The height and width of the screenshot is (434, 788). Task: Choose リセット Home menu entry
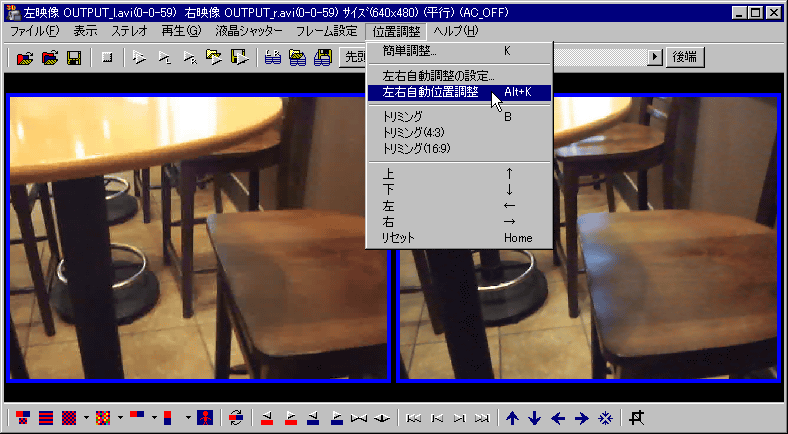coord(459,238)
